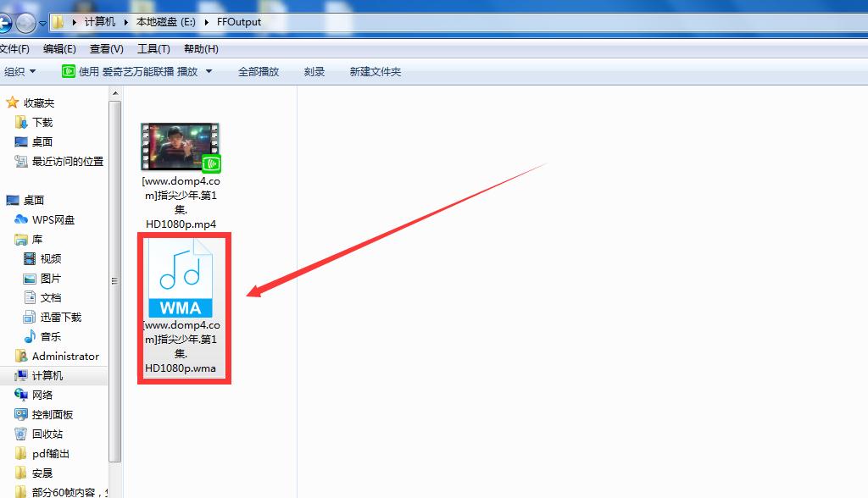Select 网络 in the sidebar
Image resolution: width=868 pixels, height=498 pixels.
point(44,395)
